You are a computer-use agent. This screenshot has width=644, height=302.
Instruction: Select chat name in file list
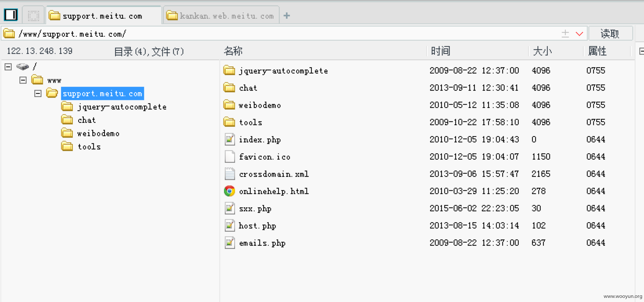pos(248,88)
